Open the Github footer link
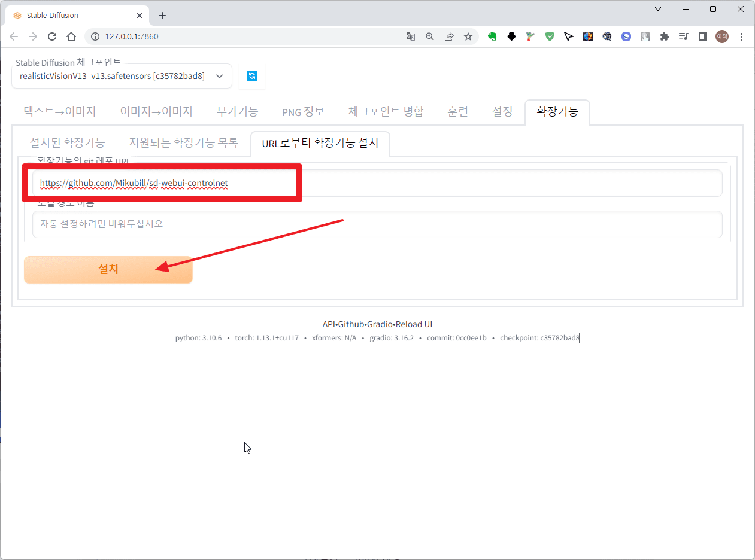The width and height of the screenshot is (755, 560). [351, 324]
